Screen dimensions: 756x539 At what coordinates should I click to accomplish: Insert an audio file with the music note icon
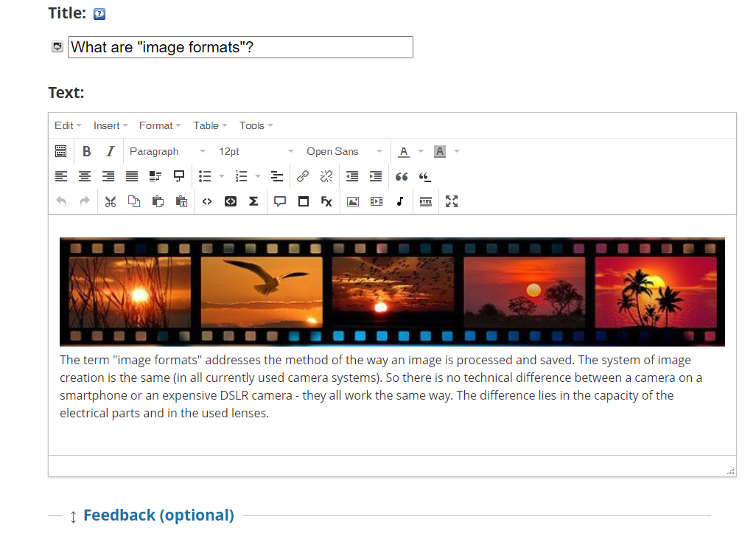pos(399,202)
